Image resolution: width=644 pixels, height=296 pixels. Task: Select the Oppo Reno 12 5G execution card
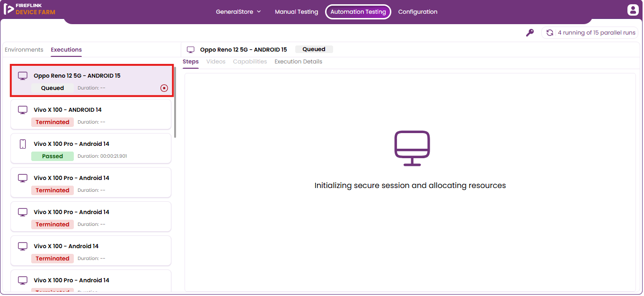click(92, 81)
